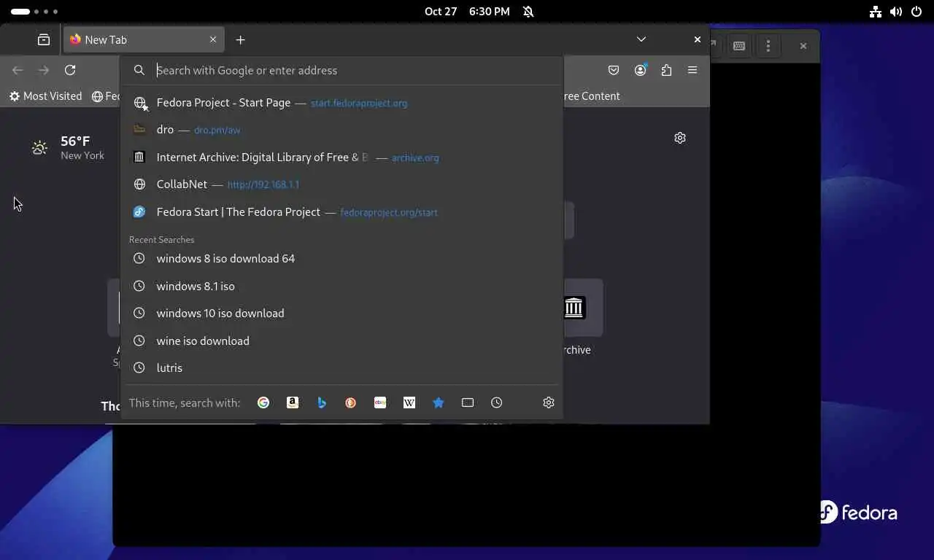Image resolution: width=934 pixels, height=560 pixels.
Task: Select recent search windows 8.1 iso
Action: (x=341, y=287)
